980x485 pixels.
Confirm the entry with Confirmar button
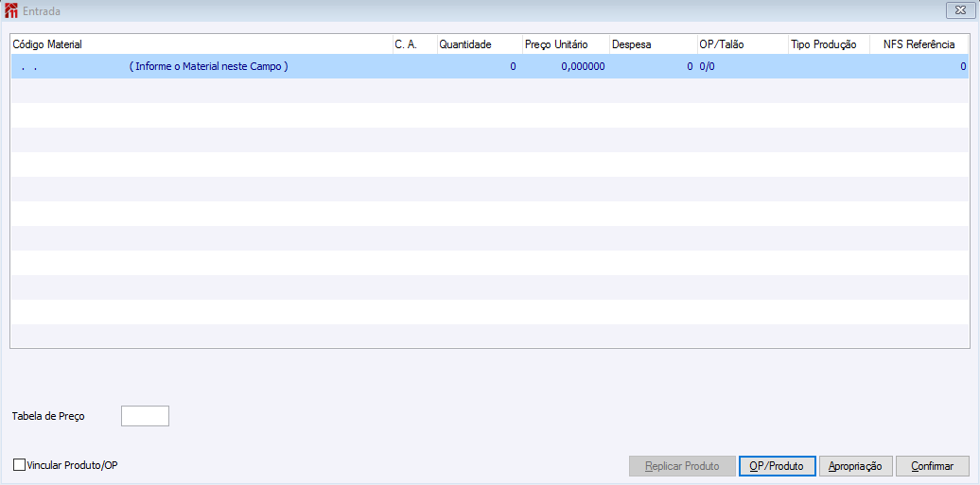(x=933, y=466)
